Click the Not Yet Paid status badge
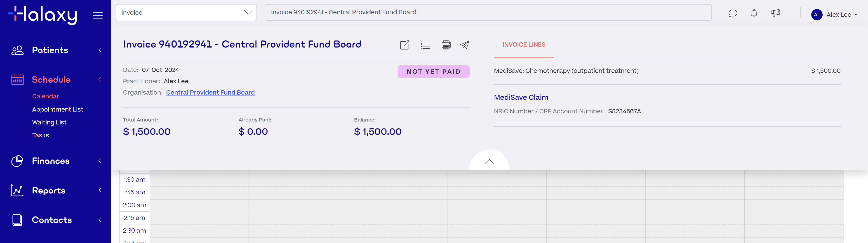 click(433, 71)
